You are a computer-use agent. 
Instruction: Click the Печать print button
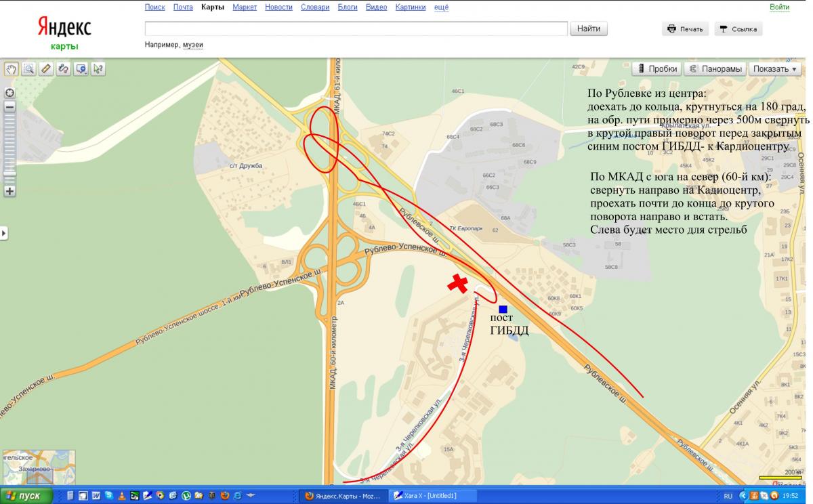(685, 29)
